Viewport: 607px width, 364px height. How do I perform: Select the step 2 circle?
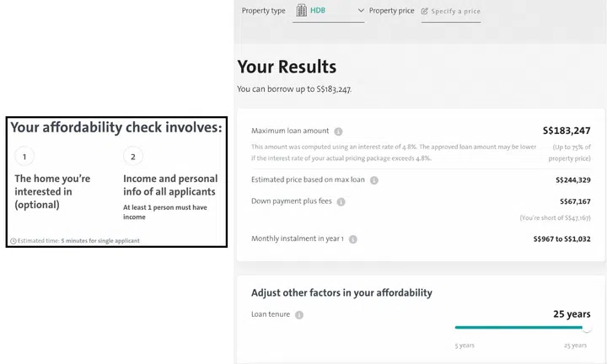132,156
